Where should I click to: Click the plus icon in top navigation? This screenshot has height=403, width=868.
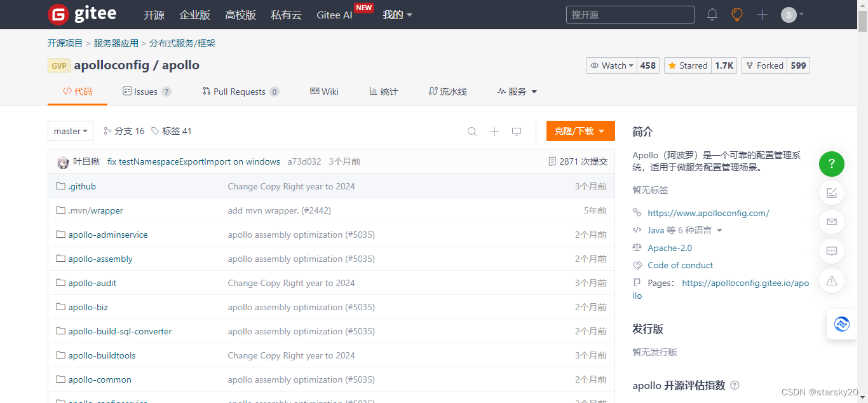(x=763, y=15)
